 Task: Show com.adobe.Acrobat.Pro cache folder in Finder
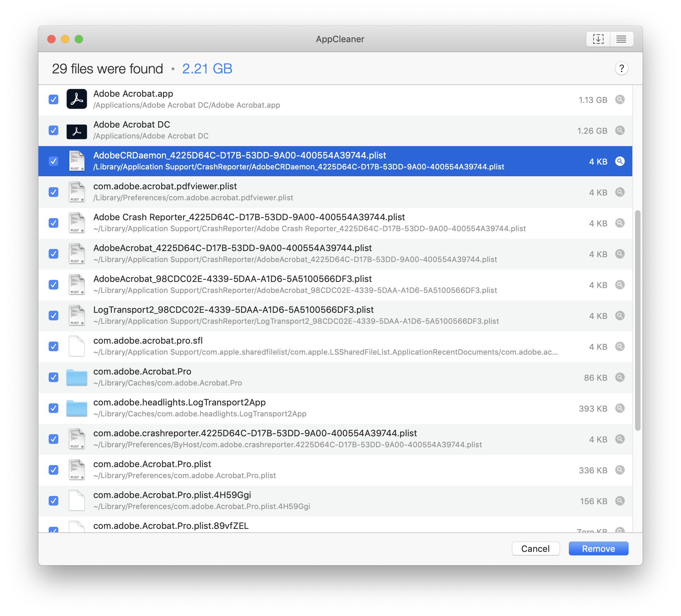[620, 378]
